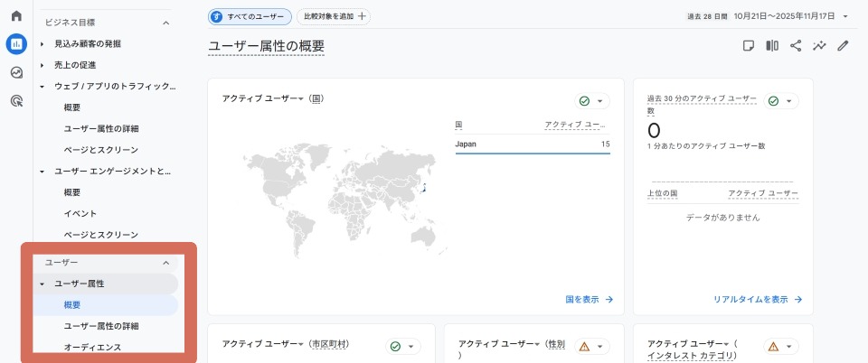Viewport: 868px width, 363px height.
Task: Toggle the comparison columns icon
Action: 772,45
